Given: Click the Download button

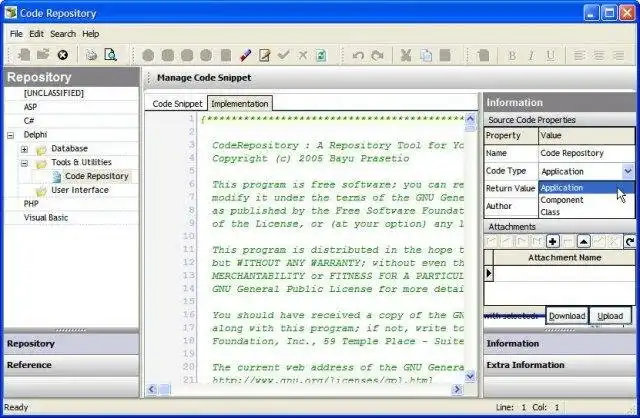Looking at the screenshot, I should [x=567, y=316].
